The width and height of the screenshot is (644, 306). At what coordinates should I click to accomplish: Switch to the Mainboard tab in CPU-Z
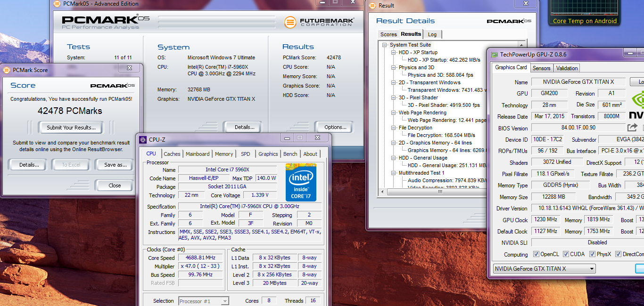coord(198,154)
